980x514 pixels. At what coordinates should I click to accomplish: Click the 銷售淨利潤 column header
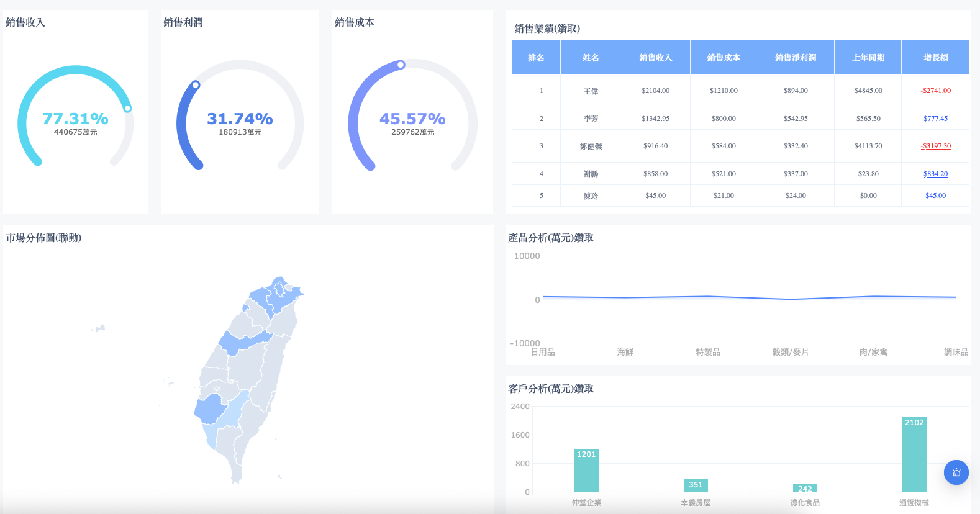click(x=795, y=58)
